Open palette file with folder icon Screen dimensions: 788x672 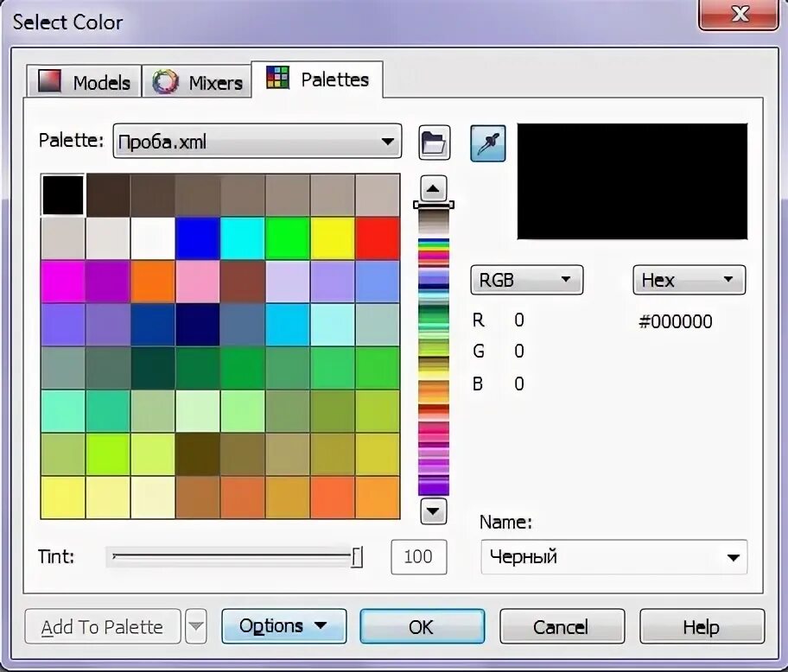[x=435, y=143]
